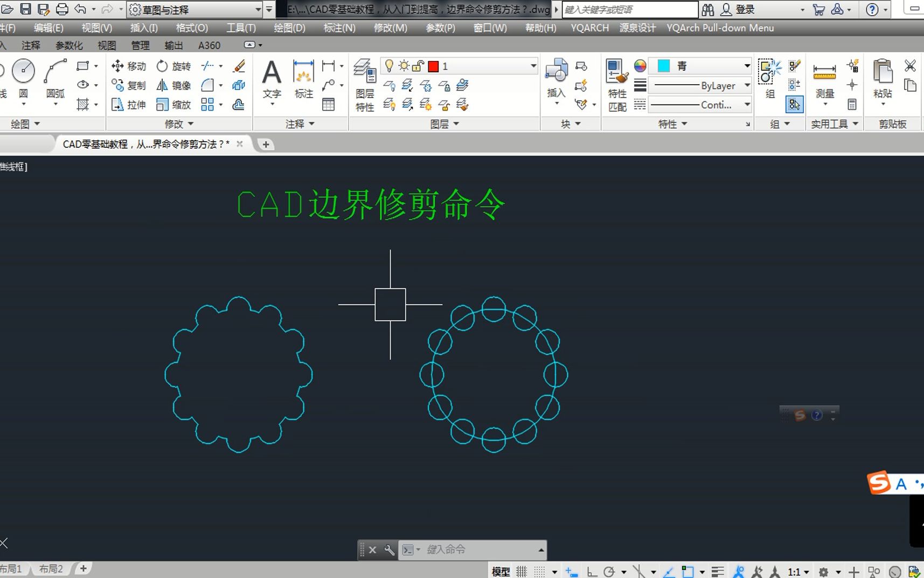
Task: Click the 模型 button in status bar
Action: [x=500, y=570]
